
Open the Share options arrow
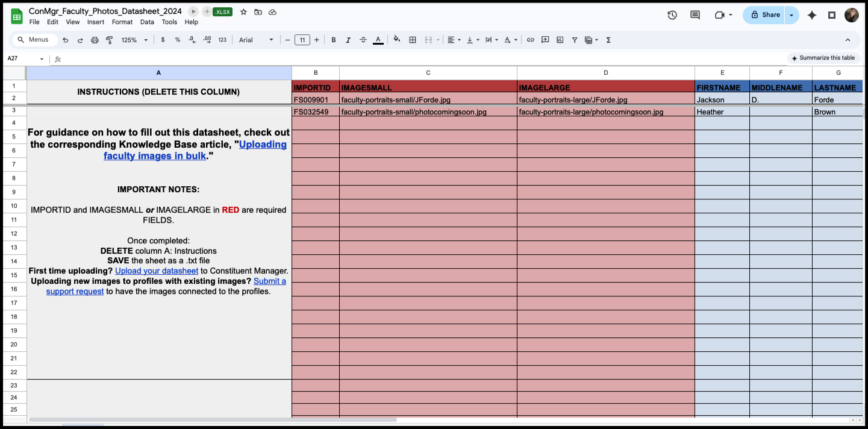click(x=792, y=15)
